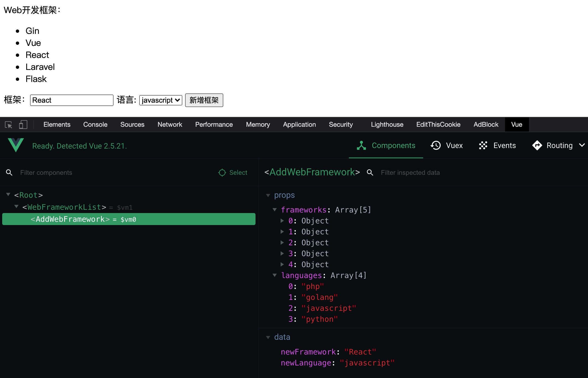Select the WebFrameworkList component
Image resolution: width=588 pixels, height=378 pixels.
[64, 207]
